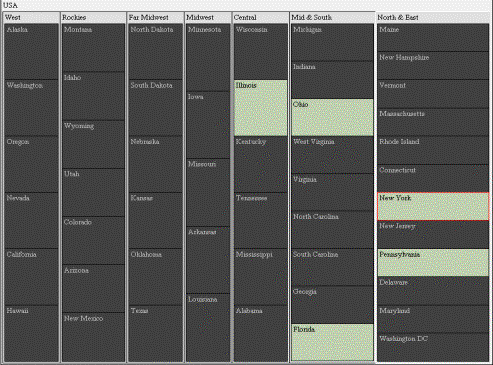Click the Minnesota cell

click(208, 57)
